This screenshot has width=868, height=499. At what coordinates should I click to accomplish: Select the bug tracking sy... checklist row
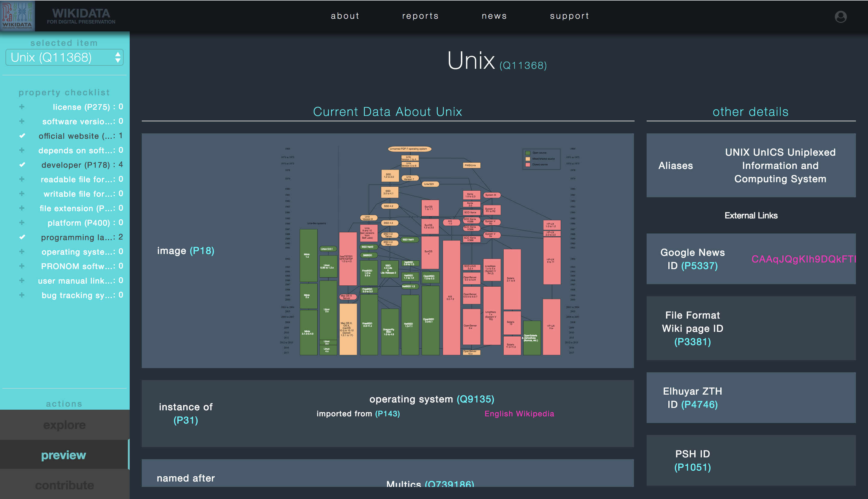click(71, 295)
